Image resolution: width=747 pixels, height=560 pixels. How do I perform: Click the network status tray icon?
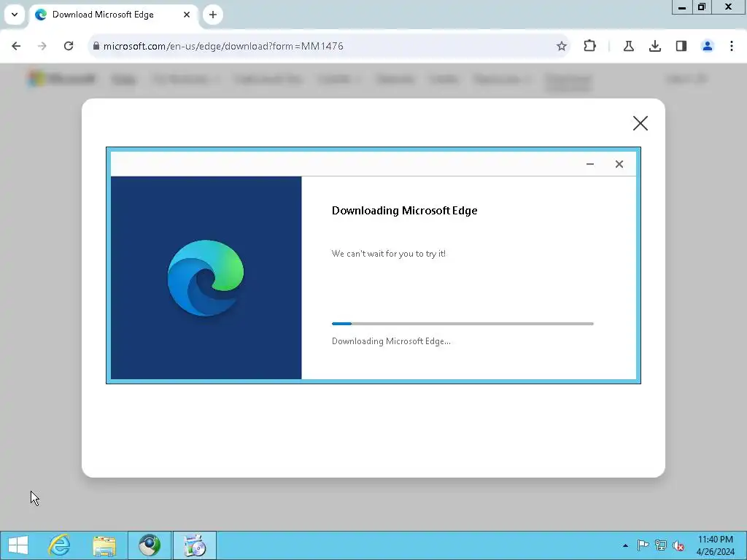point(661,545)
